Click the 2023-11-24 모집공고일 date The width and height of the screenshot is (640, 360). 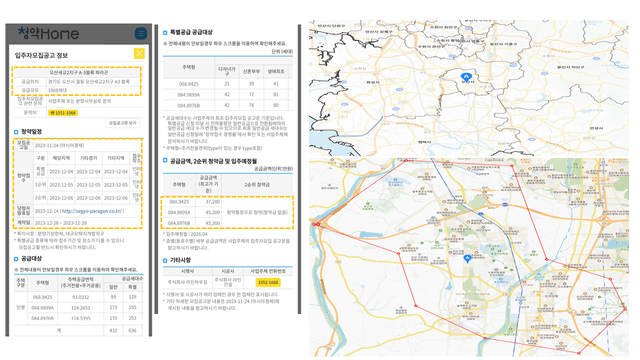59,145
